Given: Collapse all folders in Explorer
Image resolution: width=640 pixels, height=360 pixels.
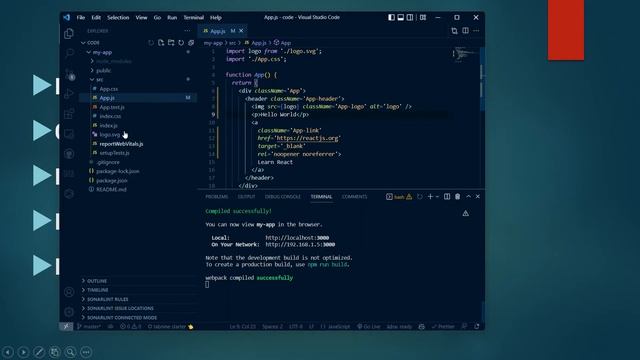Looking at the screenshot, I should tap(191, 42).
